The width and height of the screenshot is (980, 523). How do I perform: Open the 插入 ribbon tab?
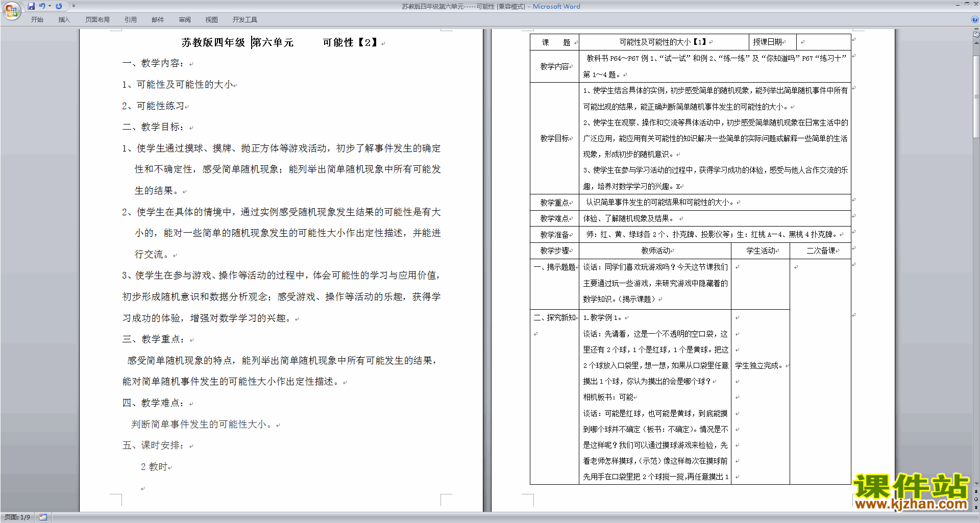tap(64, 20)
